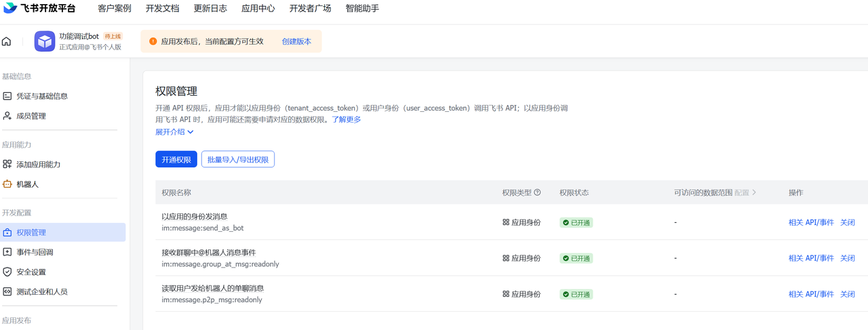Click 应用身份 icon in group_at_msg row
Image resolution: width=868 pixels, height=330 pixels.
[x=506, y=258]
